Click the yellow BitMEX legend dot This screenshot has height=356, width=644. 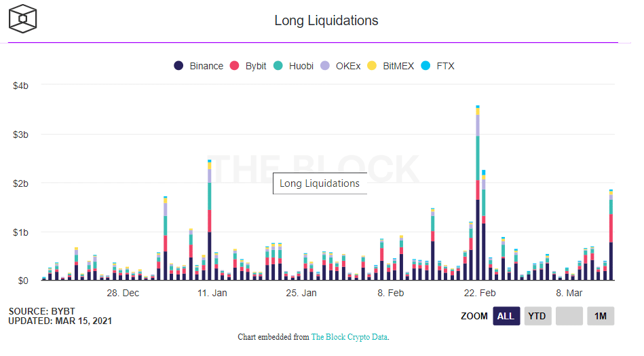tap(372, 66)
